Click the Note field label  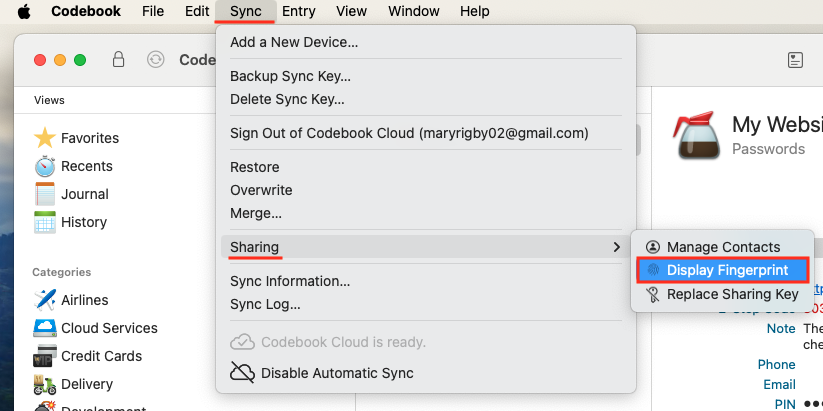[781, 329]
